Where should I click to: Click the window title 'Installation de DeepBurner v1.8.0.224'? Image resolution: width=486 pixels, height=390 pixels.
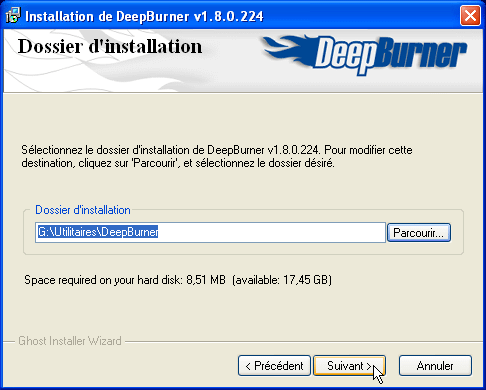pos(144,16)
